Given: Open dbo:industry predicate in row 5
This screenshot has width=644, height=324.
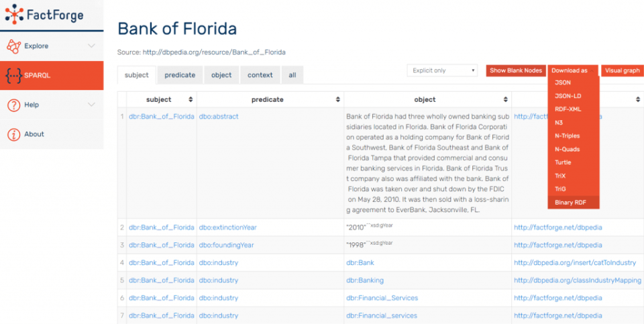Looking at the screenshot, I should click(x=219, y=280).
